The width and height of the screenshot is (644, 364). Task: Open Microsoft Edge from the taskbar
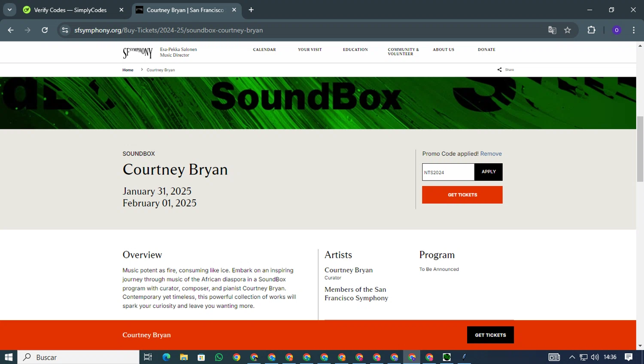click(x=166, y=357)
